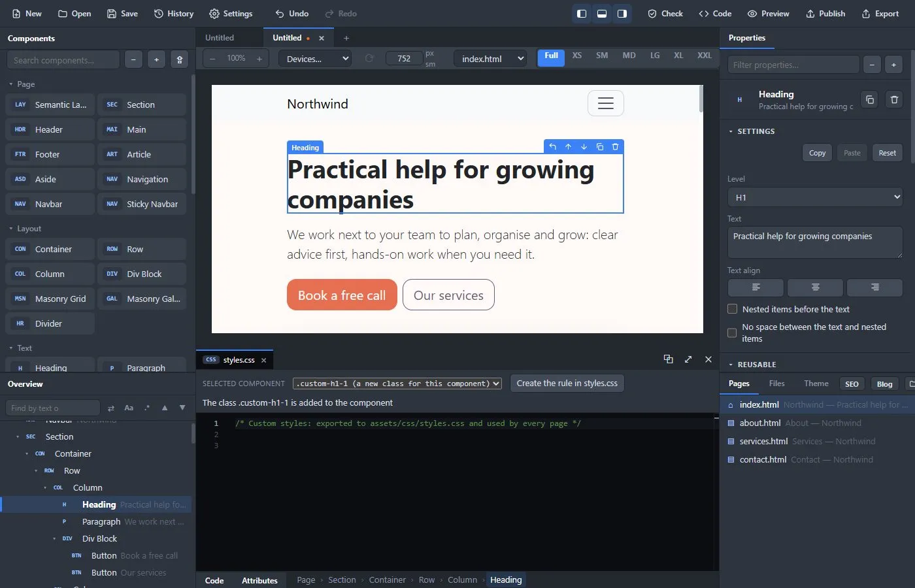Open the History menu

click(x=174, y=14)
